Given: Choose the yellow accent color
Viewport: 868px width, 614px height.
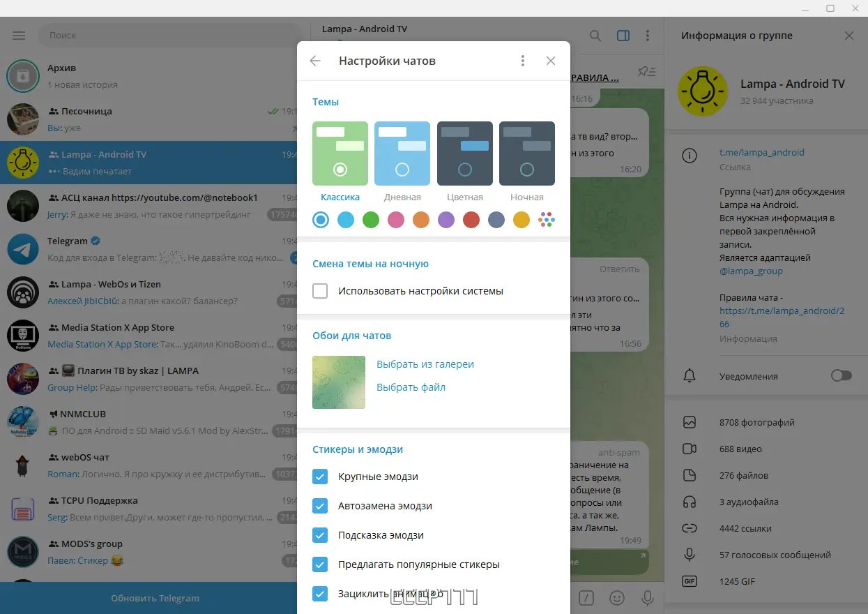Looking at the screenshot, I should 521,220.
